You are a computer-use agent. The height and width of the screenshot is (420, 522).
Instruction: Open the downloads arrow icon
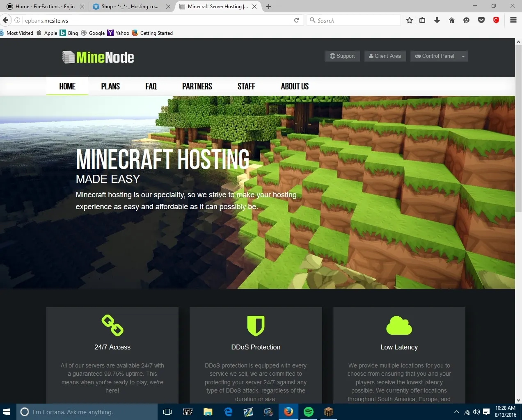(437, 20)
